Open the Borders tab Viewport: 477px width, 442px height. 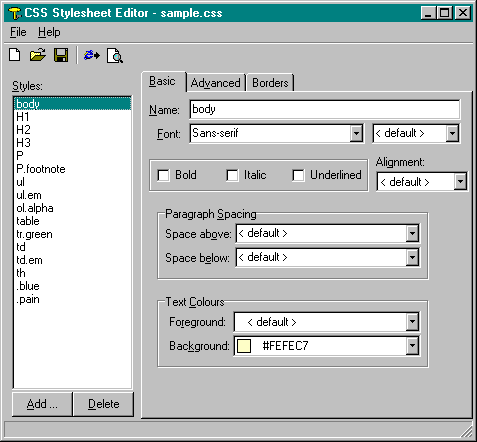tap(270, 83)
